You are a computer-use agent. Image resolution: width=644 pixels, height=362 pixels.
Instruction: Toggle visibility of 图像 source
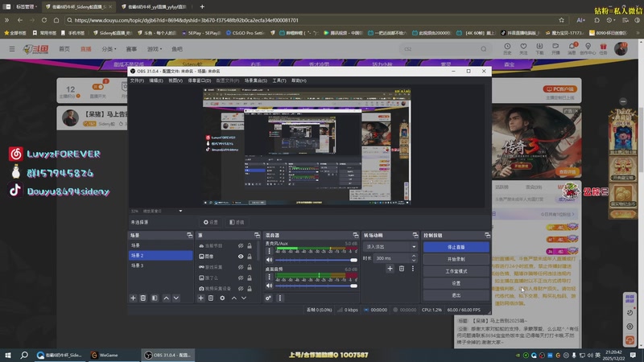pos(241,256)
